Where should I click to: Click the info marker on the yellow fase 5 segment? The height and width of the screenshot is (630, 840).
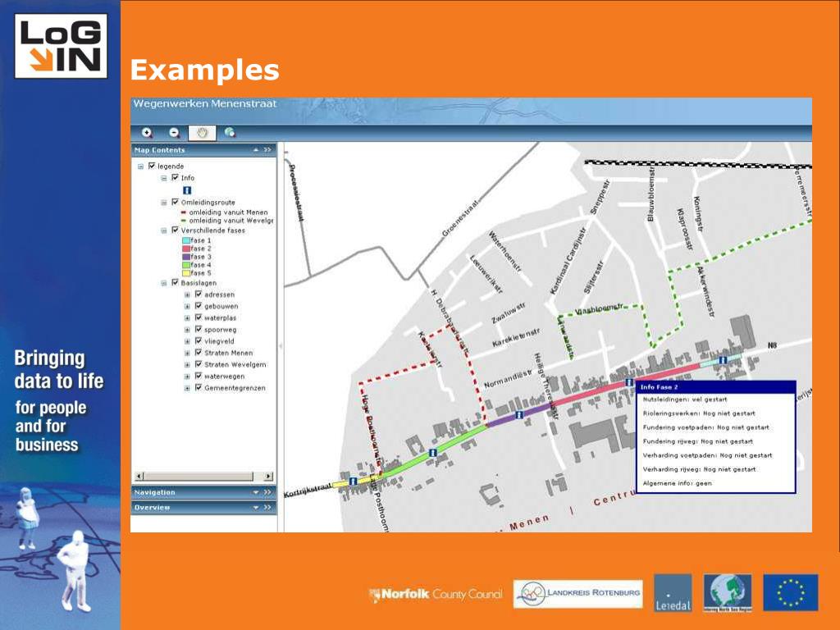tap(353, 481)
